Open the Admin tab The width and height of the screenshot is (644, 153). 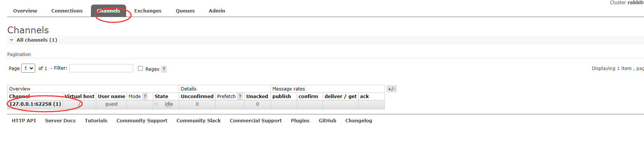pyautogui.click(x=217, y=11)
